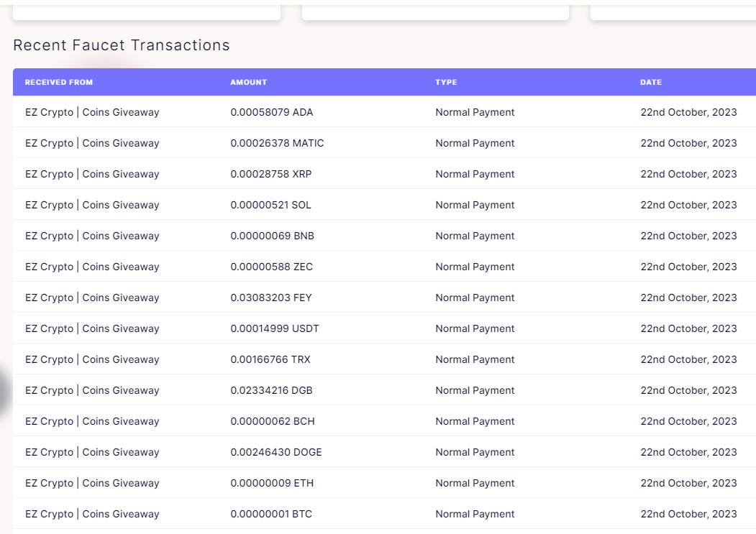Screen dimensions: 756x534
Task: Click the RECEIVED FROM column header
Action: point(59,83)
